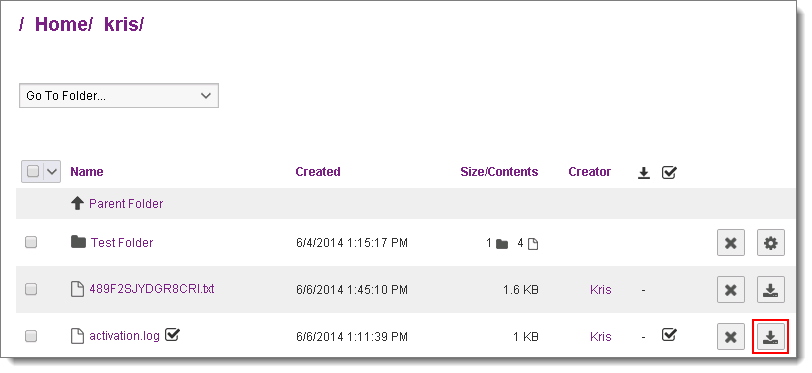
Task: Sort the list by Name column
Action: click(87, 172)
